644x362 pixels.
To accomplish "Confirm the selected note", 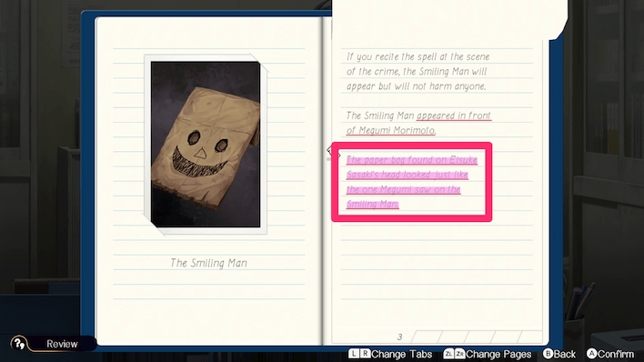I will click(610, 354).
